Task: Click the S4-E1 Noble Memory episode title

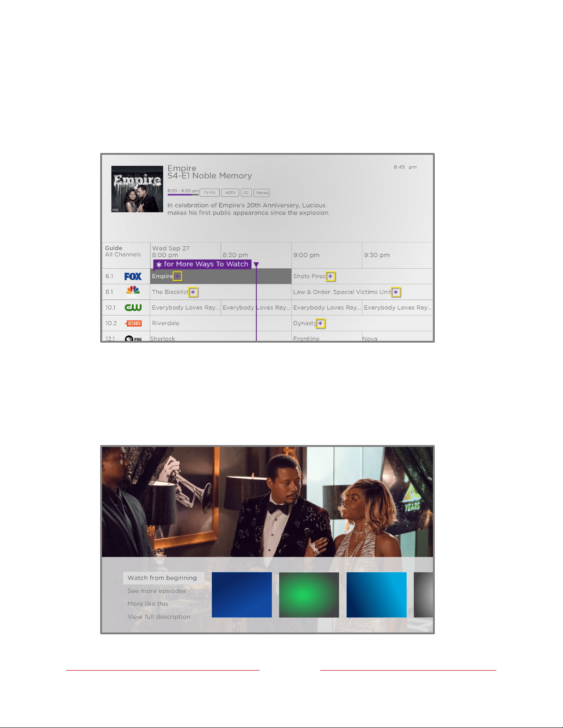Action: (210, 176)
